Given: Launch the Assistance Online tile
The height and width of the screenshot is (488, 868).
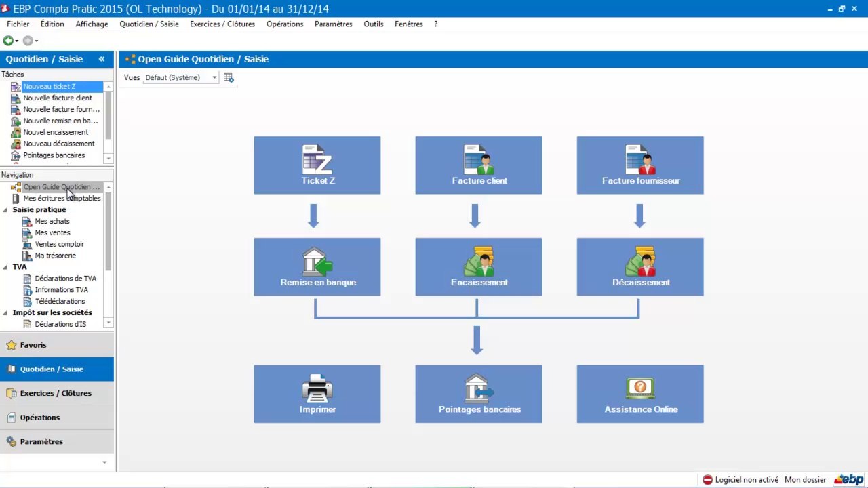Looking at the screenshot, I should 640,394.
